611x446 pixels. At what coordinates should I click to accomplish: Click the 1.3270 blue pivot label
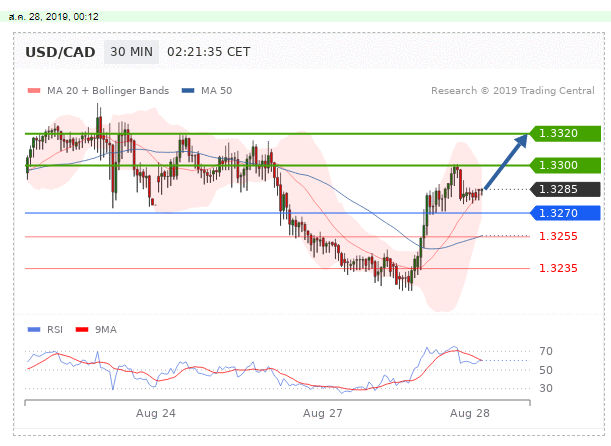(x=565, y=213)
